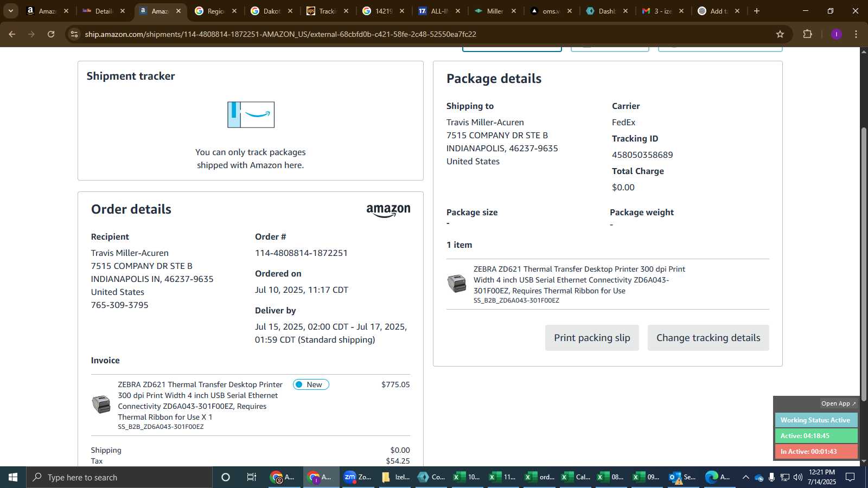868x488 pixels.
Task: View site information icon in address bar
Action: click(x=74, y=34)
